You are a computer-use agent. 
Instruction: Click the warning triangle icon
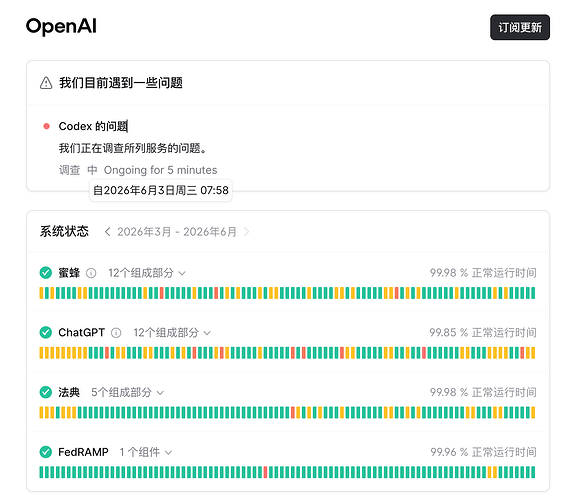[46, 83]
